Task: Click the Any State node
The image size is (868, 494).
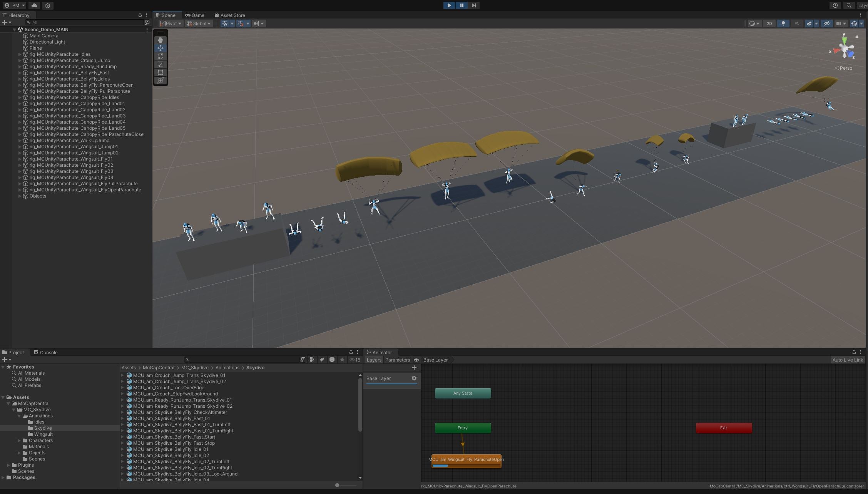Action: (463, 393)
